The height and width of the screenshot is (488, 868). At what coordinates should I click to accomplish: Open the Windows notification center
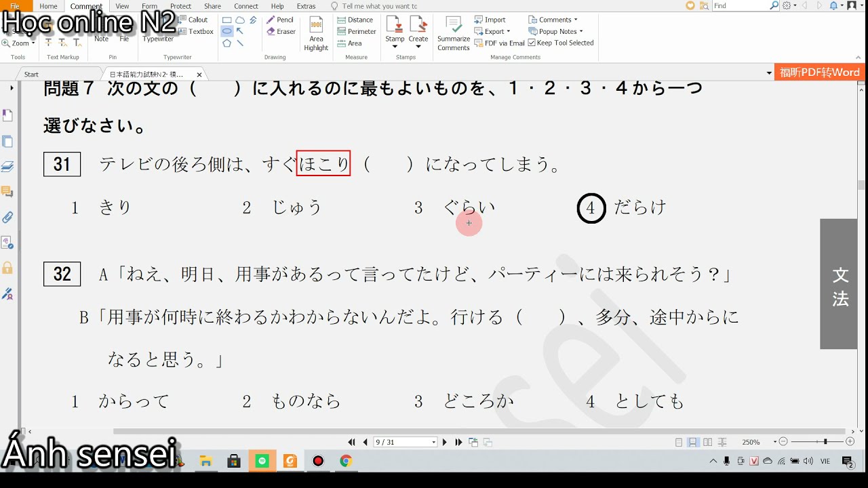[848, 462]
